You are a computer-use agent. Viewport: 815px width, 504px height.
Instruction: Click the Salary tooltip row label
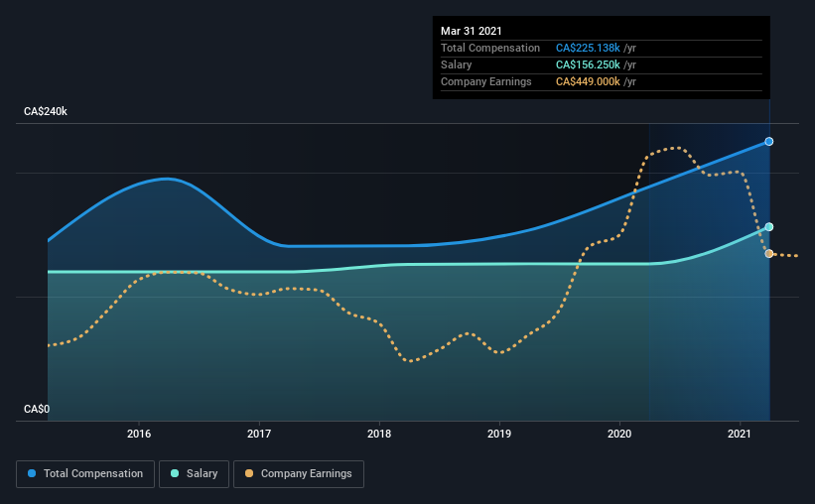[457, 64]
